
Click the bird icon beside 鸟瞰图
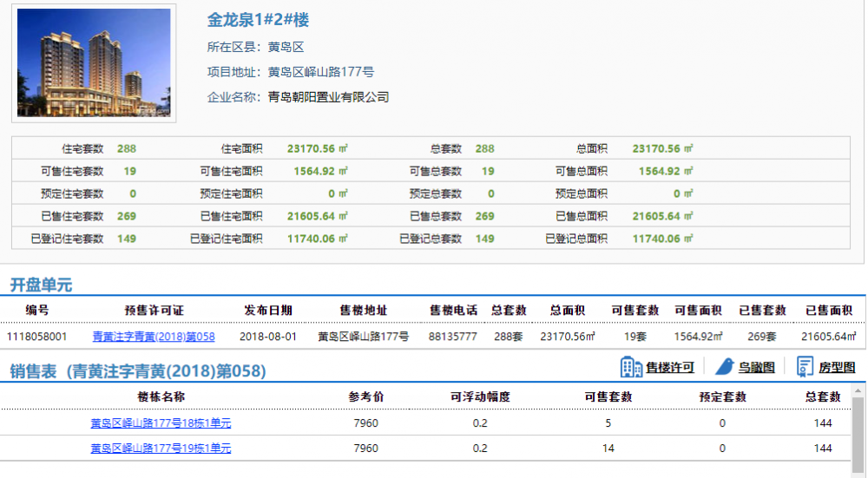(725, 366)
